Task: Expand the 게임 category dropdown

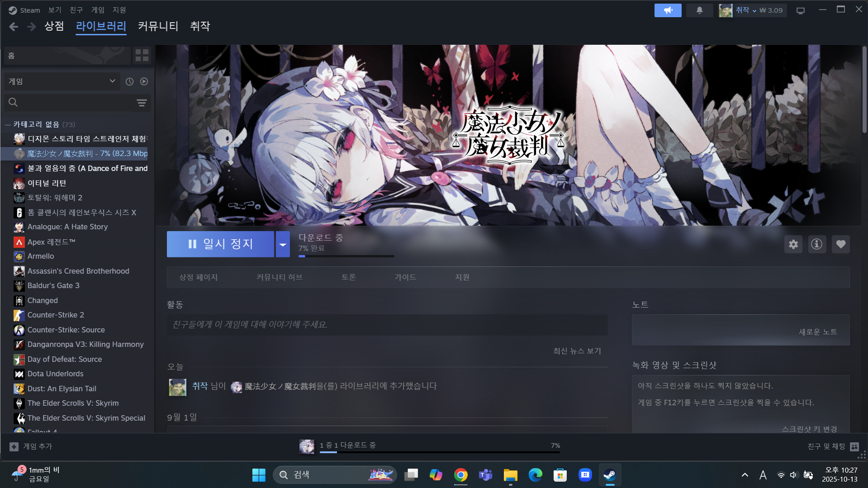Action: pos(112,81)
